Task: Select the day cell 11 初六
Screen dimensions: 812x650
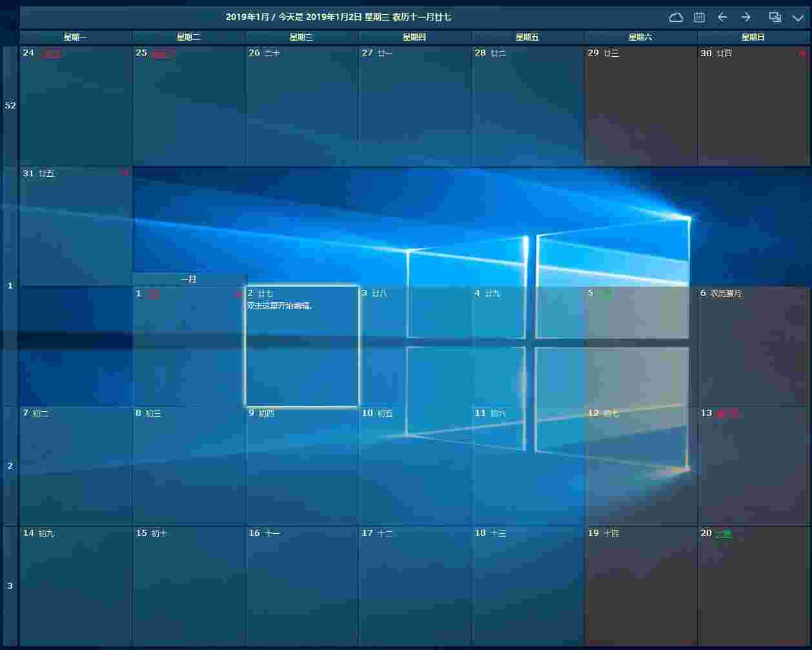Action: coord(527,465)
